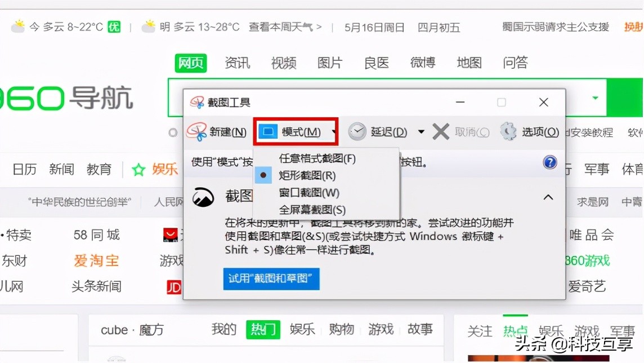Click the 延迟(D) clock icon

[x=356, y=131]
